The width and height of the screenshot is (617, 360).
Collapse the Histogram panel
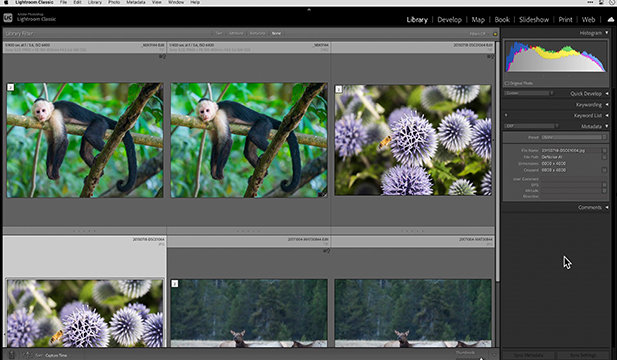tap(607, 33)
